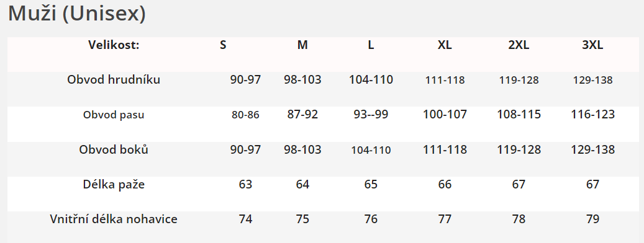Viewport: 644px width, 243px height.
Task: Click the Muži (Unisex) heading
Action: 77,14
